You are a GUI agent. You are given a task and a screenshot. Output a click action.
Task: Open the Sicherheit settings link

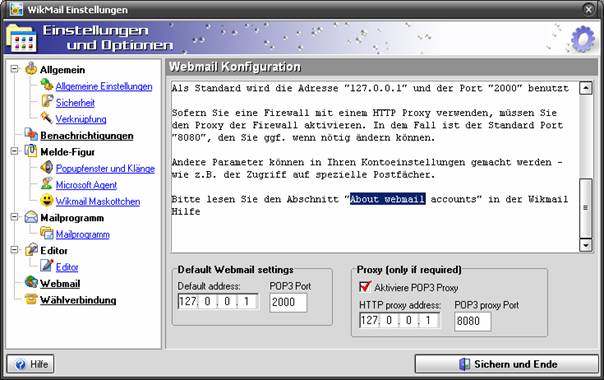click(x=75, y=103)
